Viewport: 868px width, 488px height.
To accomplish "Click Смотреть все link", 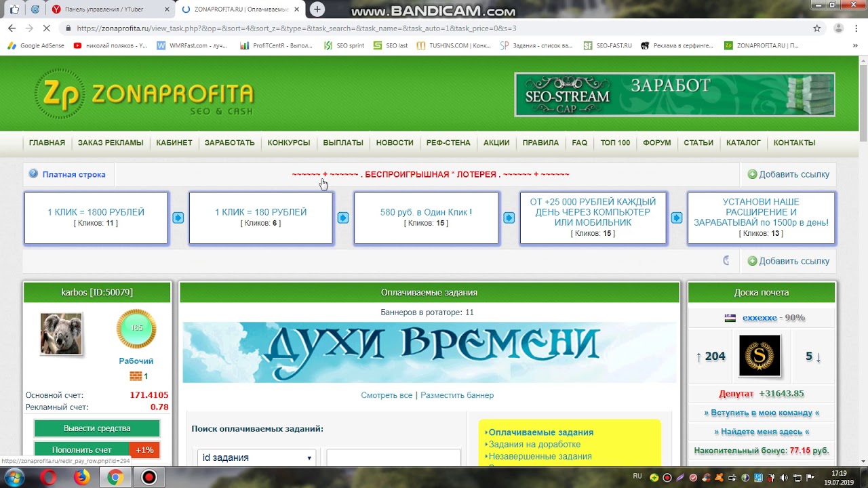I will click(387, 395).
